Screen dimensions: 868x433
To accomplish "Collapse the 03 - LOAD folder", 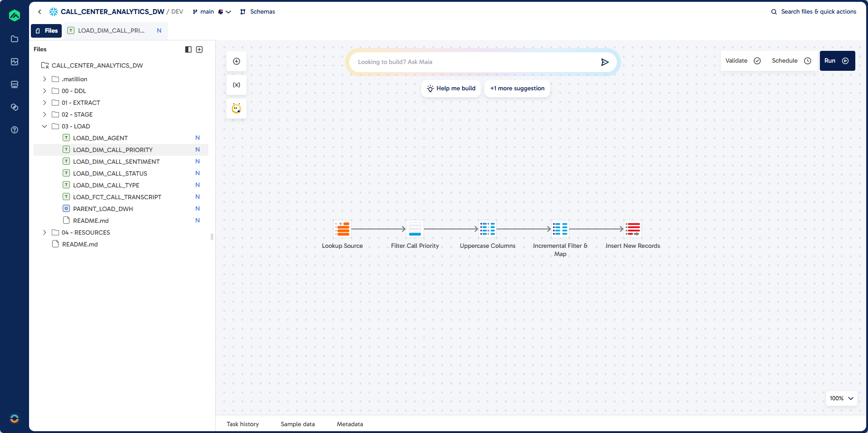I will tap(44, 126).
